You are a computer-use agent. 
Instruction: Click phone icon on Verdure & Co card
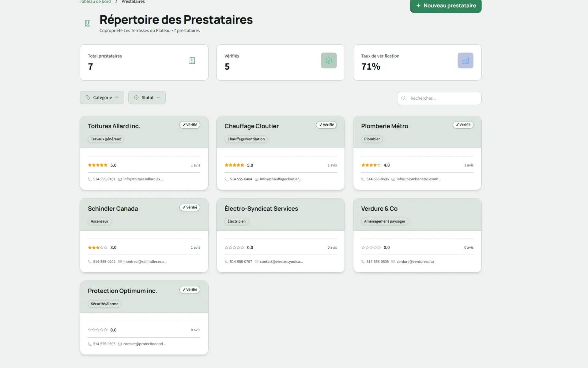click(x=363, y=262)
